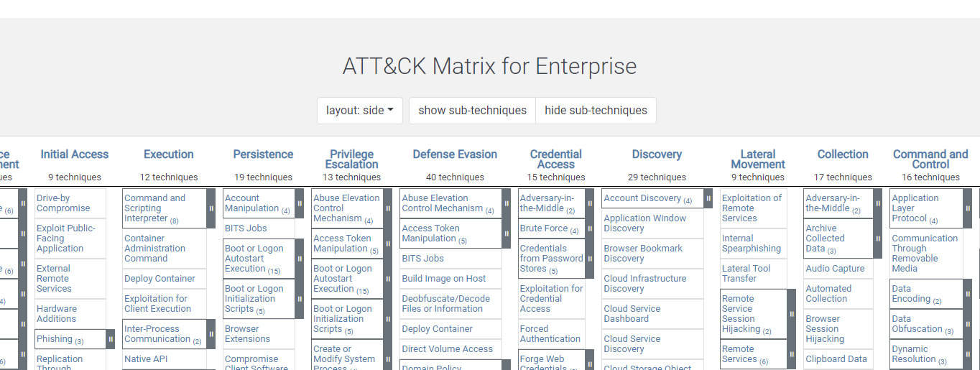Expand Account Discovery sub-techniques handle
The height and width of the screenshot is (370, 980).
coord(708,198)
